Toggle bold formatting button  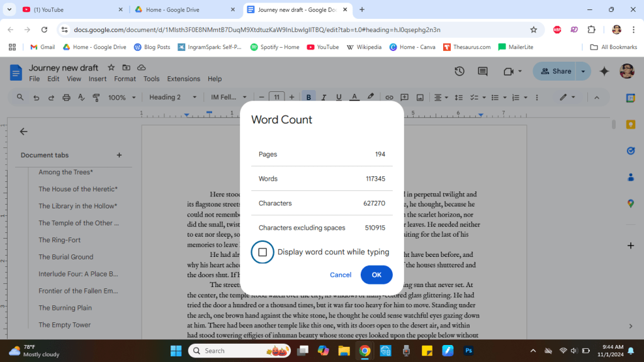click(x=308, y=97)
